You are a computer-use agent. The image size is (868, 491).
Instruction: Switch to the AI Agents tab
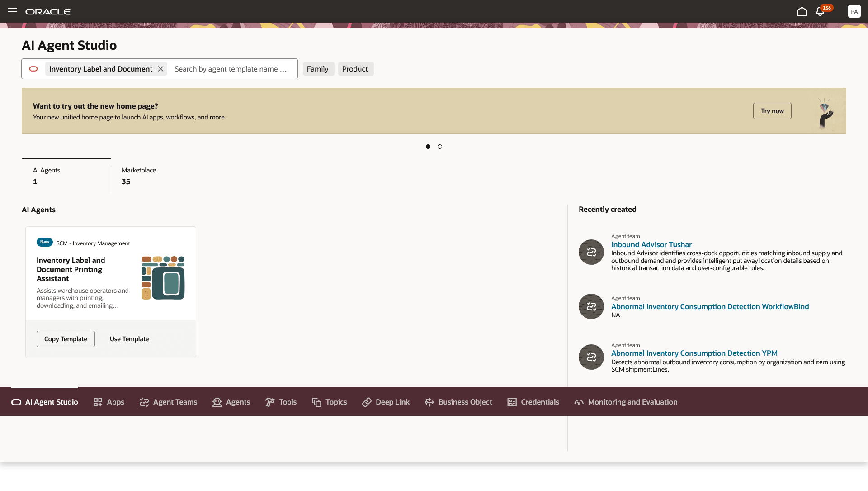tap(66, 176)
